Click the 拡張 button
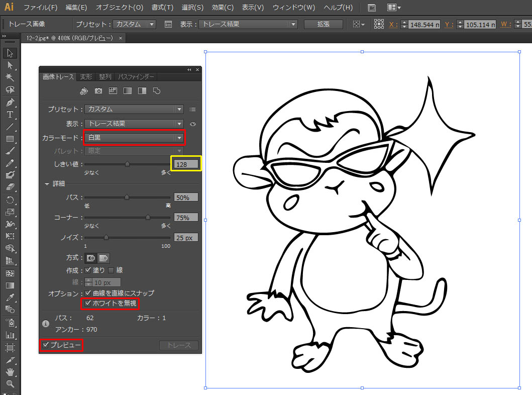 [x=324, y=24]
